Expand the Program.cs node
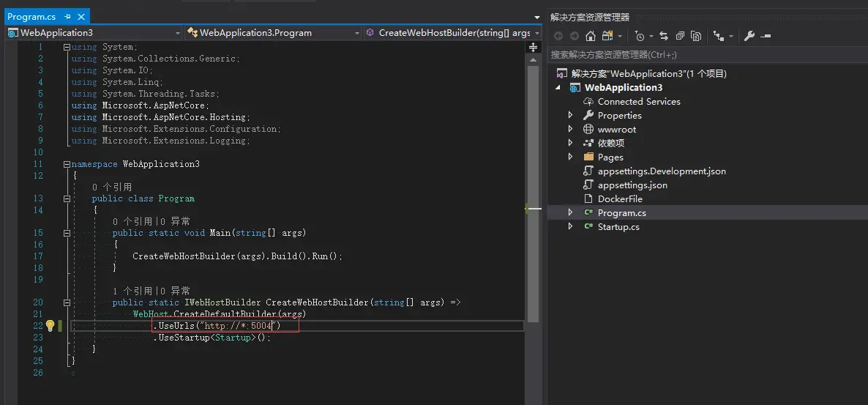Viewport: 868px width, 405px height. point(571,212)
